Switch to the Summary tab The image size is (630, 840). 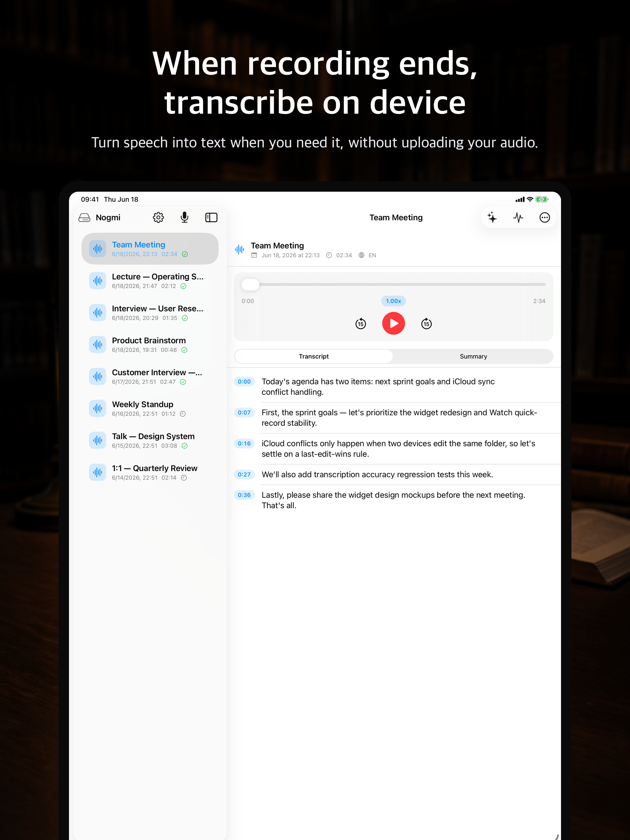(473, 356)
